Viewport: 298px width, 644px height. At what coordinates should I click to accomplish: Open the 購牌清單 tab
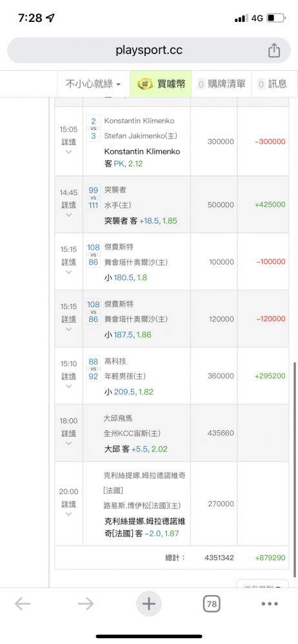click(221, 84)
